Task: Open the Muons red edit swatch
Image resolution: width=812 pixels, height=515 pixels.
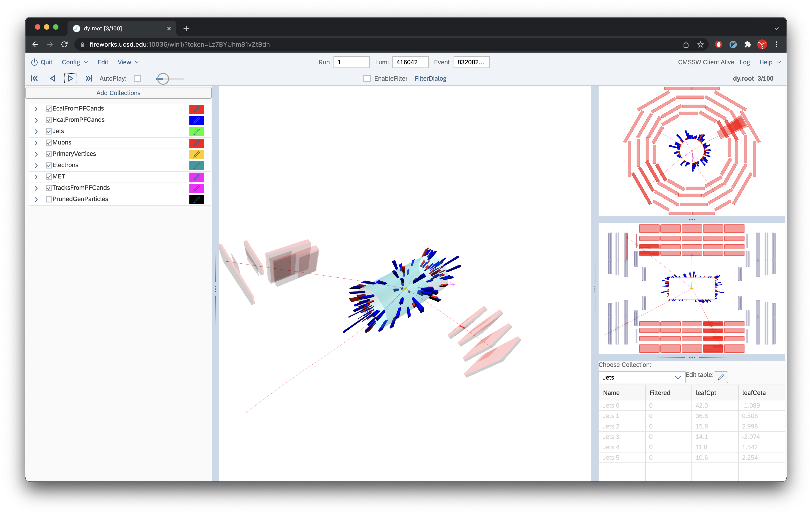Action: 197,143
